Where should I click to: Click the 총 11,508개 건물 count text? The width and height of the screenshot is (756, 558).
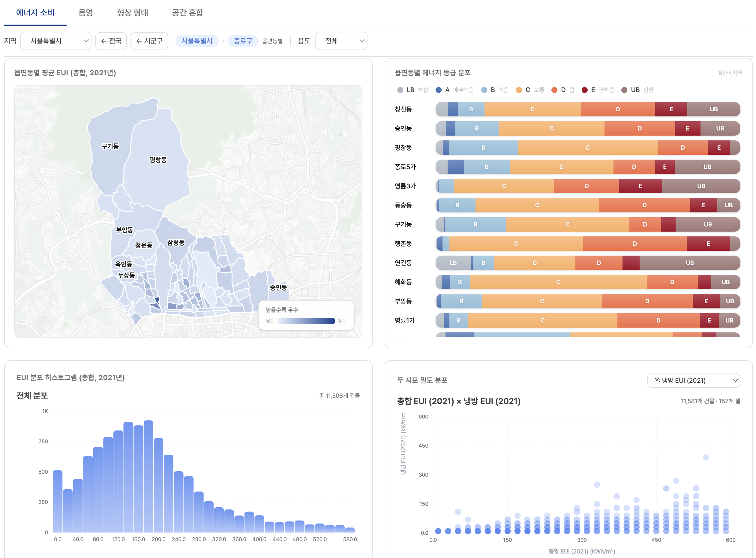click(339, 395)
